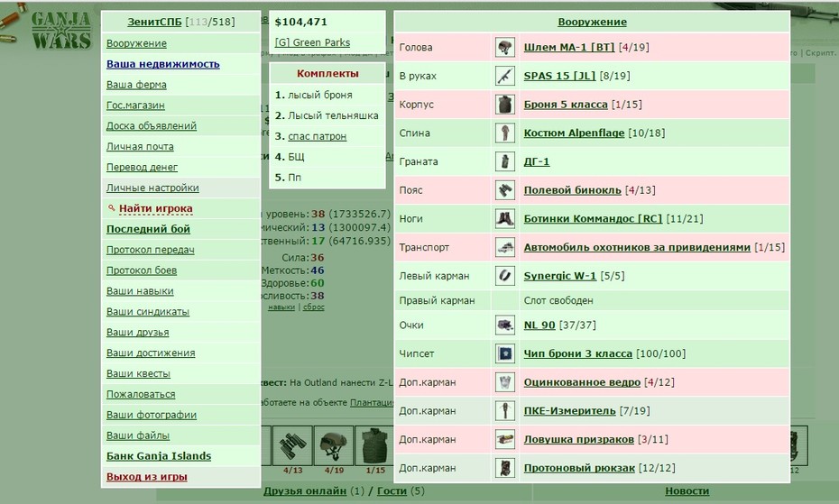Click the armor vest icon in Корпус row
This screenshot has height=504, width=839.
(x=504, y=105)
